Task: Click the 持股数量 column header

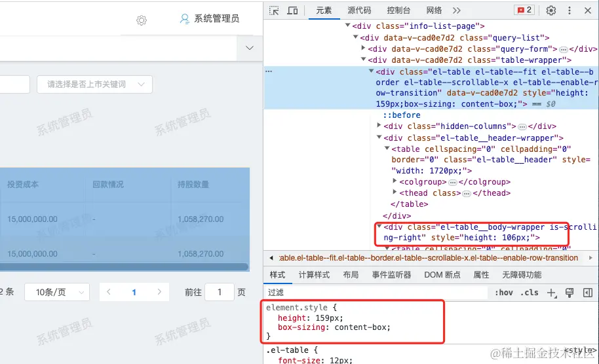Action: [x=193, y=185]
